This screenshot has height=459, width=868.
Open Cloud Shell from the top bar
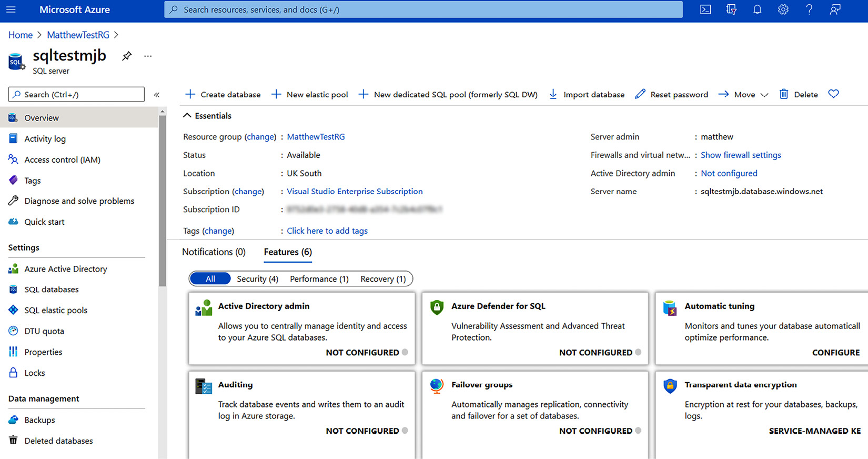tap(705, 9)
